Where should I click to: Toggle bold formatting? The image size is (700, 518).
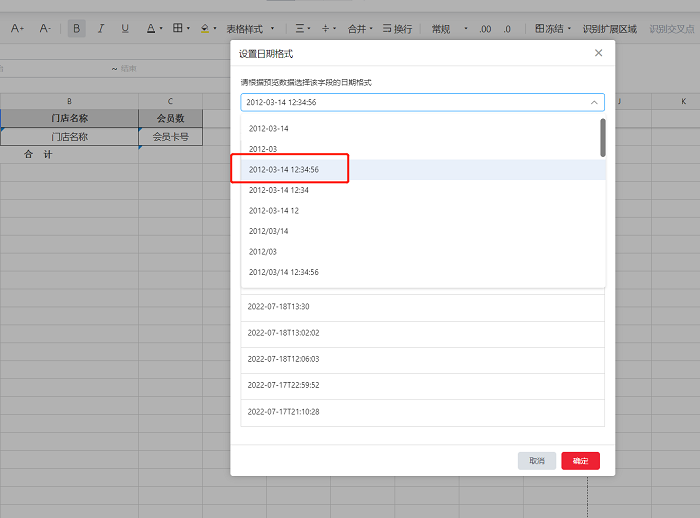coord(76,29)
